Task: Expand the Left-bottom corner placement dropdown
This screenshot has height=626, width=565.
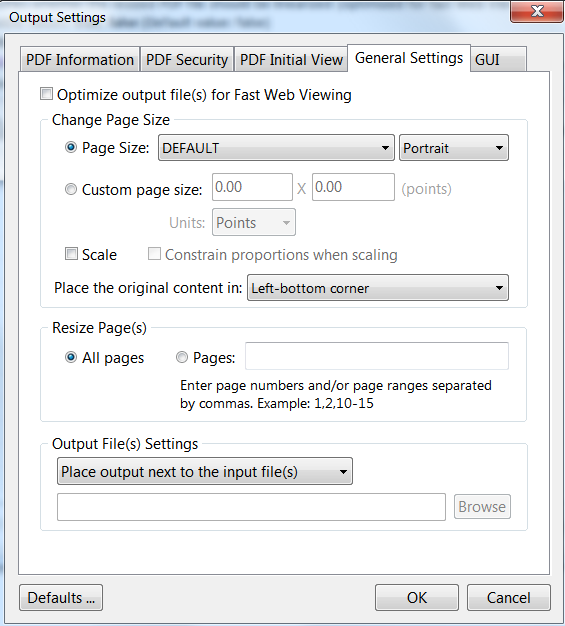Action: (378, 287)
